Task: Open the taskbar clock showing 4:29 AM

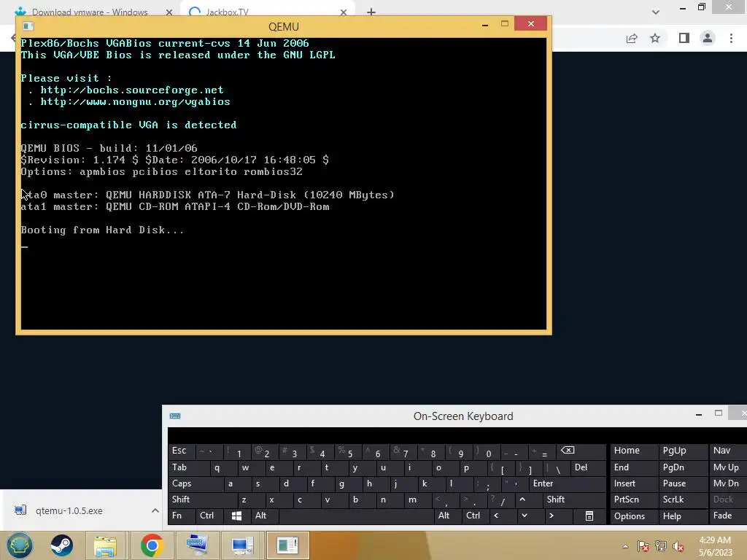Action: coord(715,546)
